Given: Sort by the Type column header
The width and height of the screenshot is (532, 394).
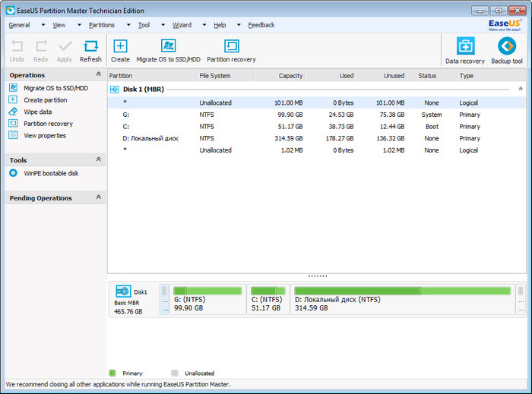Looking at the screenshot, I should (492, 76).
